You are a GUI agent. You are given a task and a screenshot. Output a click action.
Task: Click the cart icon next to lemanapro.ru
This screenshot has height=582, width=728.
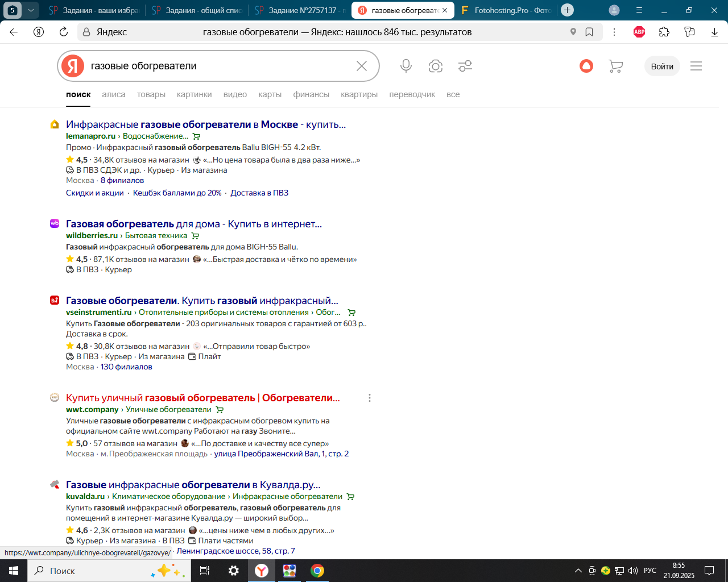[197, 136]
